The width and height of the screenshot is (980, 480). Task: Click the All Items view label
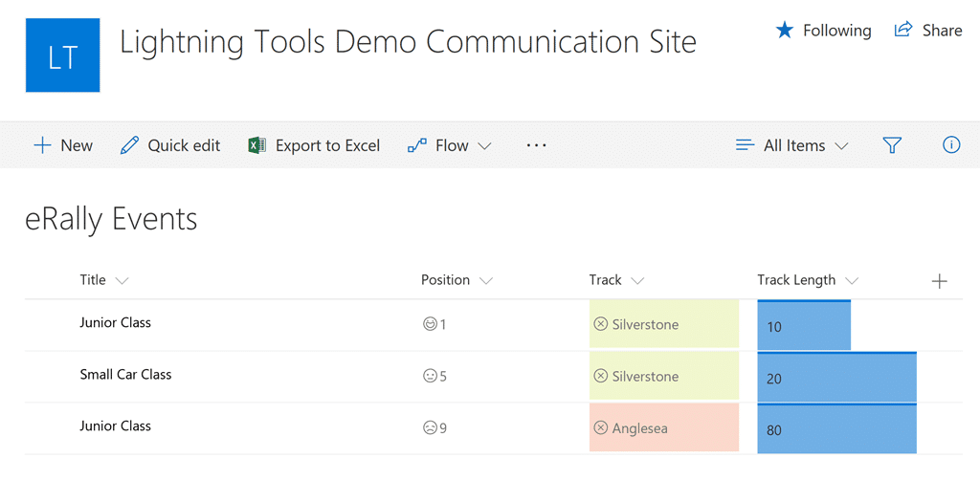794,145
